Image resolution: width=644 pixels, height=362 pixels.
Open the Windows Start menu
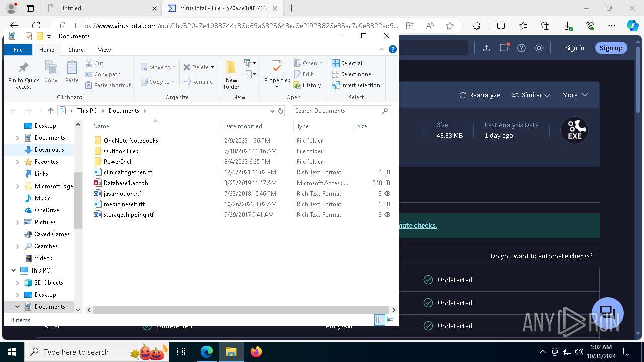(x=12, y=352)
